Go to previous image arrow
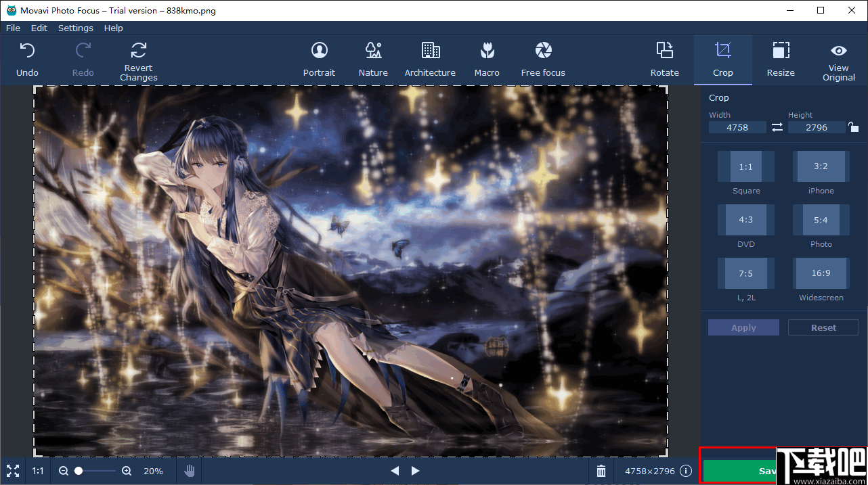Image resolution: width=868 pixels, height=485 pixels. 395,471
